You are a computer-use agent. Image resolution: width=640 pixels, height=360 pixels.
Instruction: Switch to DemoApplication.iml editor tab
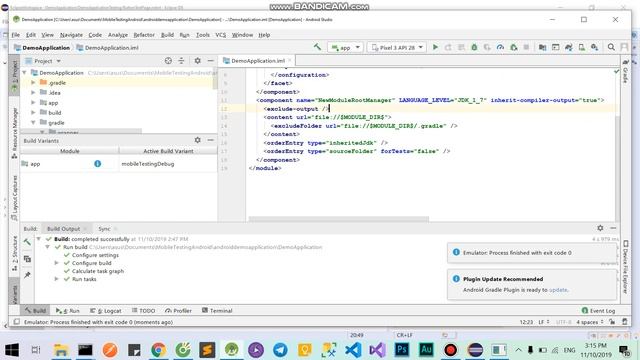point(257,61)
